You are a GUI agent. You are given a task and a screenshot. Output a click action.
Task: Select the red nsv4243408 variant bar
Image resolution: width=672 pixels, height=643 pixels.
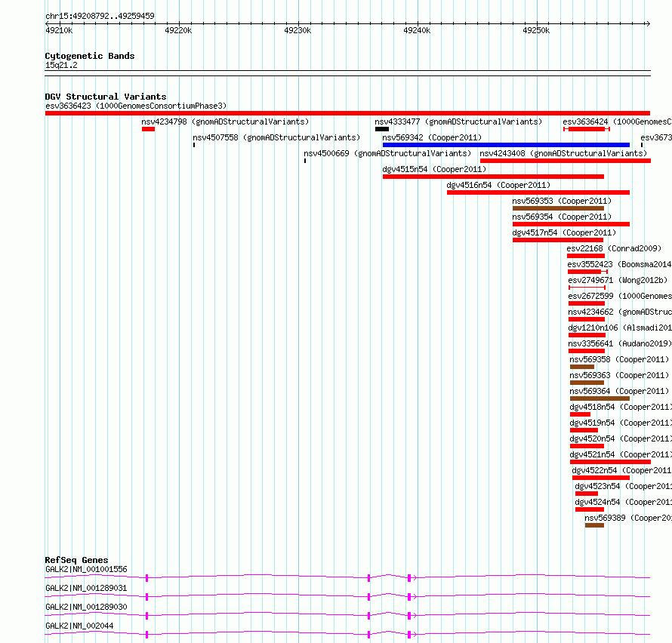point(566,161)
